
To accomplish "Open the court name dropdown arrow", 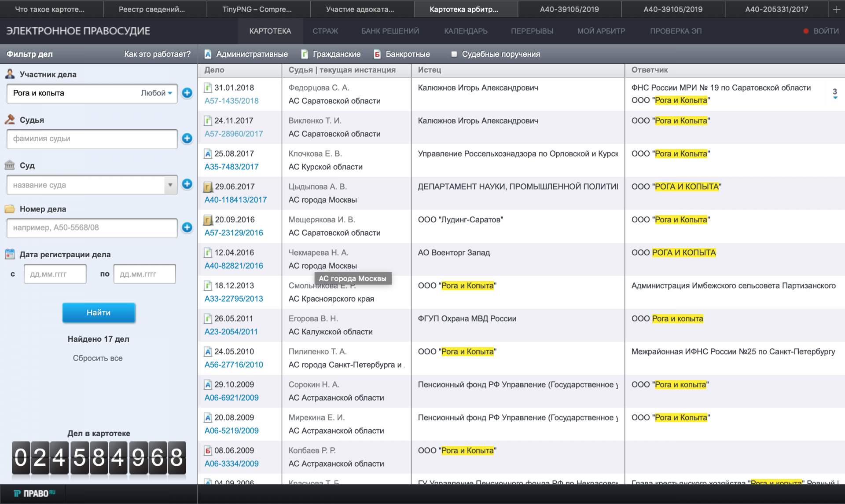I will (170, 185).
